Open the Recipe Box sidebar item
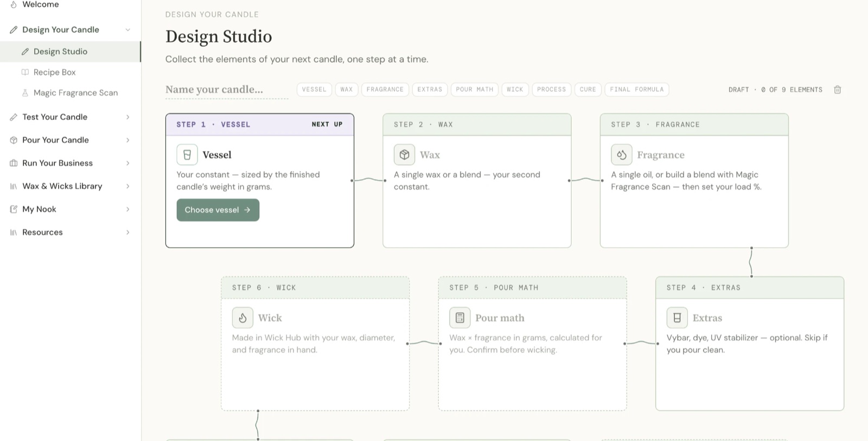Image resolution: width=868 pixels, height=441 pixels. click(x=70, y=72)
